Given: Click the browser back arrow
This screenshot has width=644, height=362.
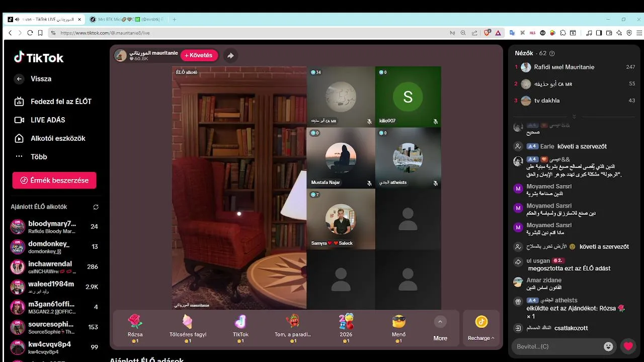Looking at the screenshot, I should click(10, 33).
